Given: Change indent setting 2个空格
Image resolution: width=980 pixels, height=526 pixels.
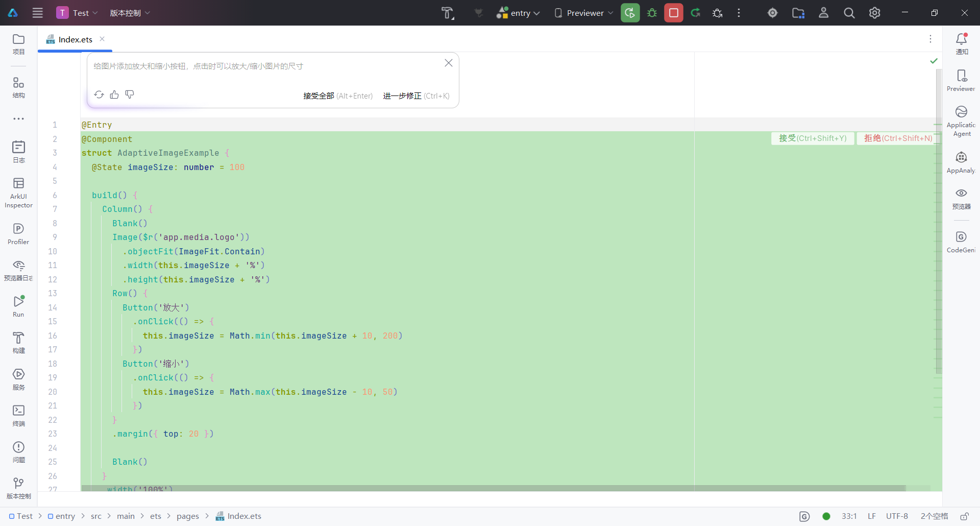Looking at the screenshot, I should point(934,516).
